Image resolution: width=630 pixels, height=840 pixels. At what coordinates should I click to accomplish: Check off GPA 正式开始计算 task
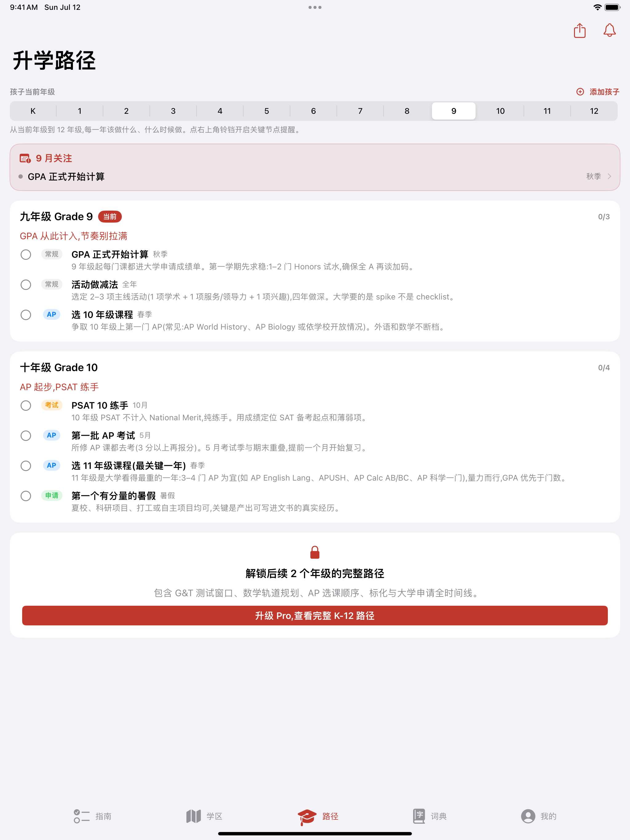click(x=26, y=255)
